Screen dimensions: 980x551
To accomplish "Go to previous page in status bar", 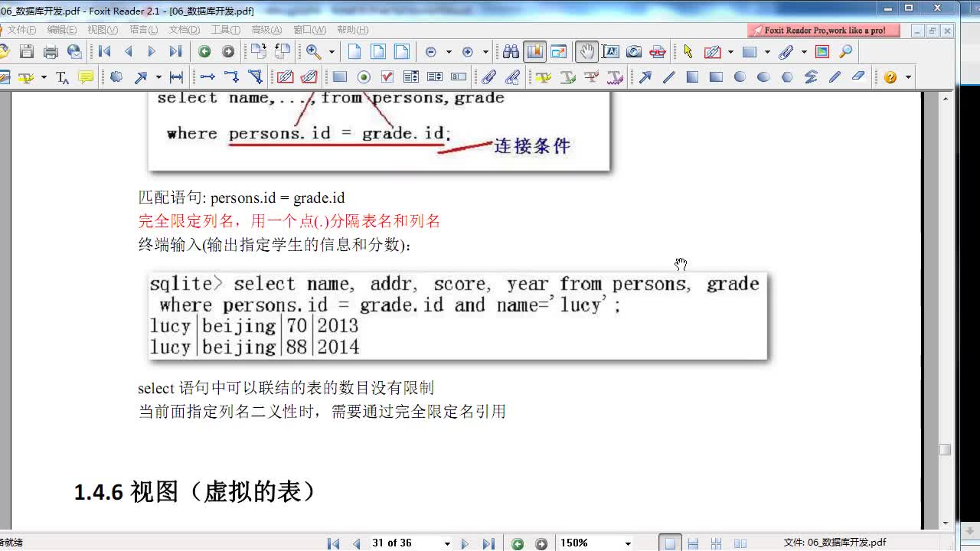I will [356, 543].
